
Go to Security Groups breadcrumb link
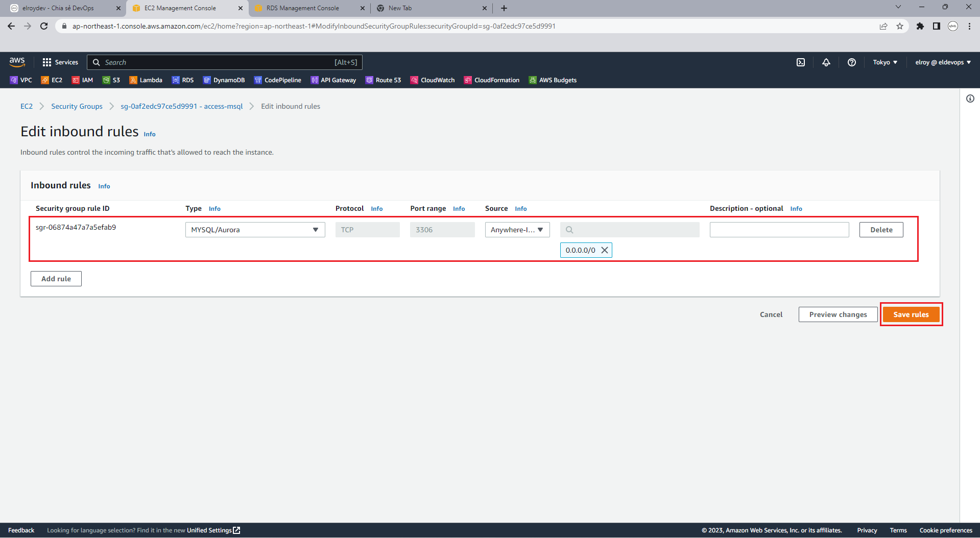click(77, 106)
